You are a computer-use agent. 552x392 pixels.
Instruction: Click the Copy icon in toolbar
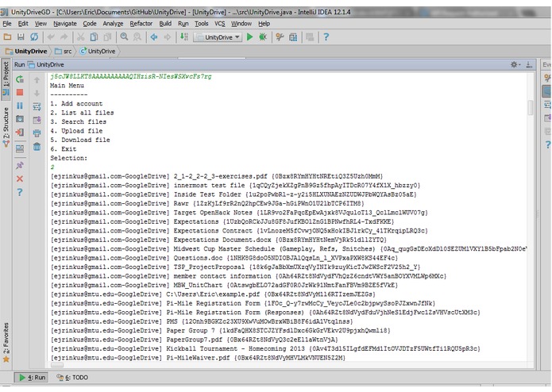click(x=94, y=37)
